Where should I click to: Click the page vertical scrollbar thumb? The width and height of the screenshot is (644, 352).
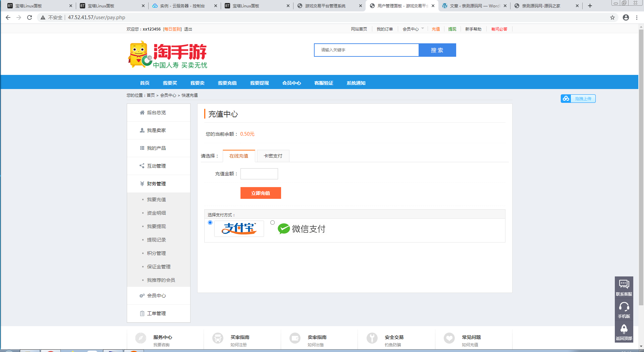tap(641, 167)
